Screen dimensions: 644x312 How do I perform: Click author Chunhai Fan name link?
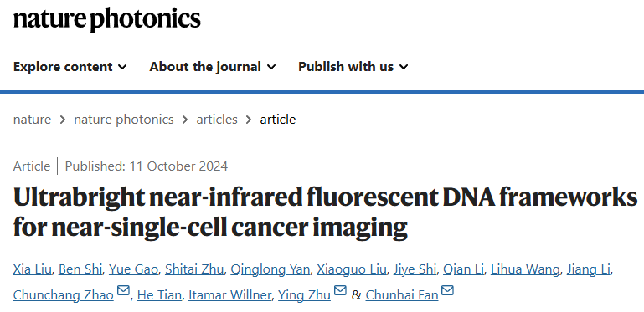(402, 294)
